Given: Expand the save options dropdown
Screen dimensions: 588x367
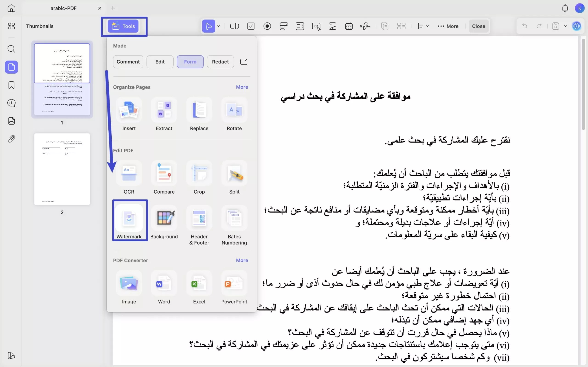Looking at the screenshot, I should (565, 26).
